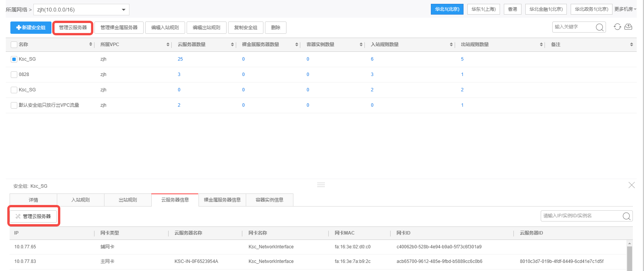The height and width of the screenshot is (271, 644).
Task: Check the 0828 security group checkbox
Action: tap(14, 74)
